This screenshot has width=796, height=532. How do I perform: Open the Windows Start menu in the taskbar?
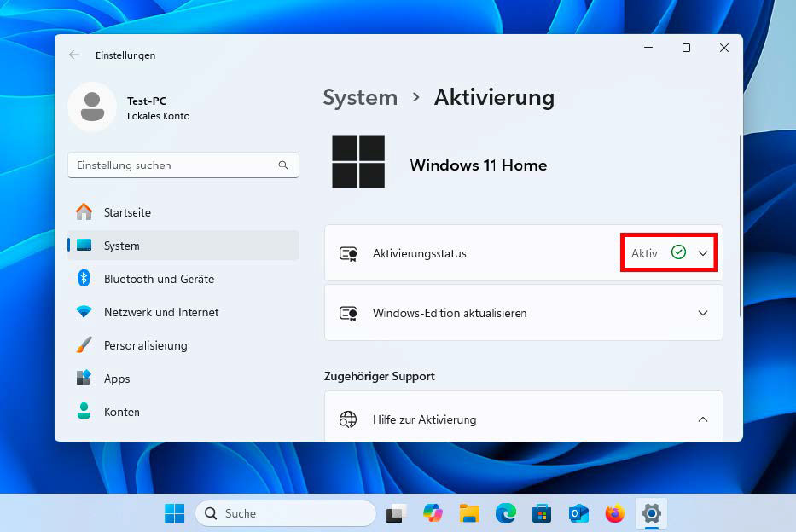point(175,514)
